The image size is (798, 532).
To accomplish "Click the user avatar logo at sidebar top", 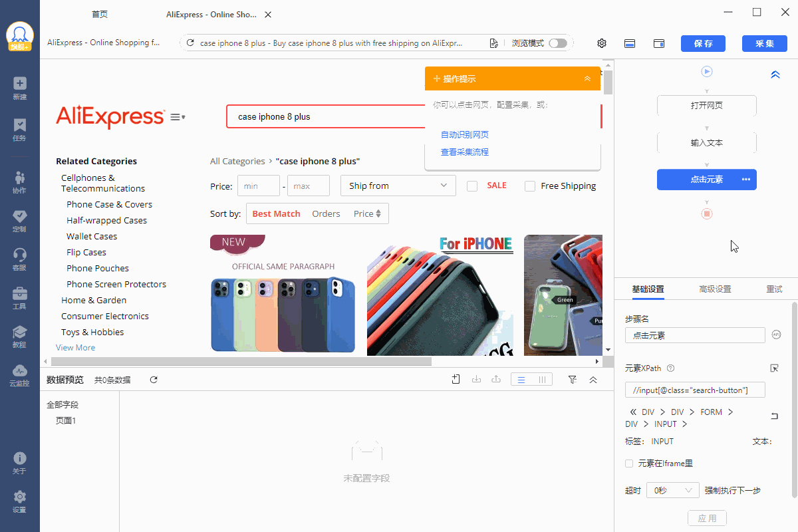I will [20, 37].
